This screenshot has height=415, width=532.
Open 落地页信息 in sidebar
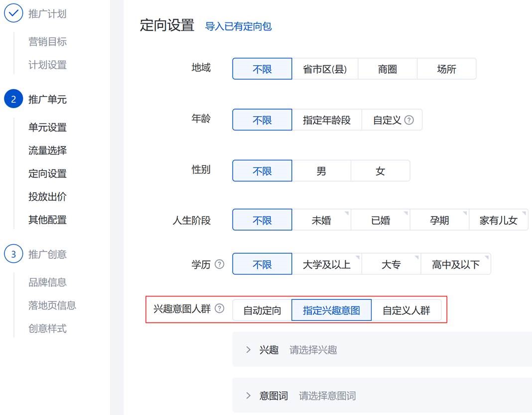[52, 305]
